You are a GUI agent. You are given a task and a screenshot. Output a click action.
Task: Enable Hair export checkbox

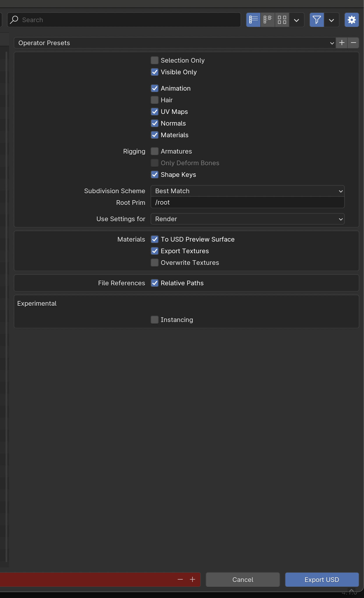[155, 100]
